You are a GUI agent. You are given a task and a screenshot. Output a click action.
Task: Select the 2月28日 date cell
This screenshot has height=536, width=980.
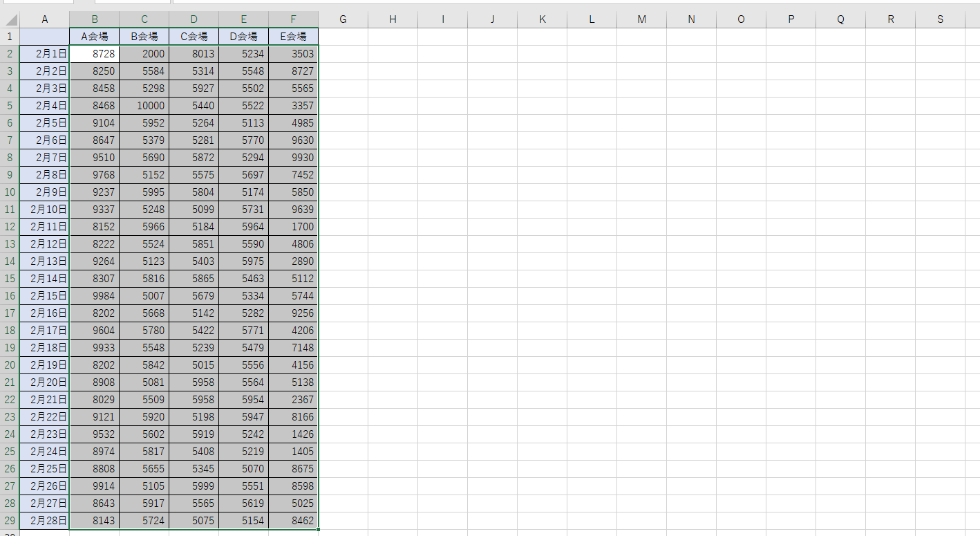(x=45, y=521)
